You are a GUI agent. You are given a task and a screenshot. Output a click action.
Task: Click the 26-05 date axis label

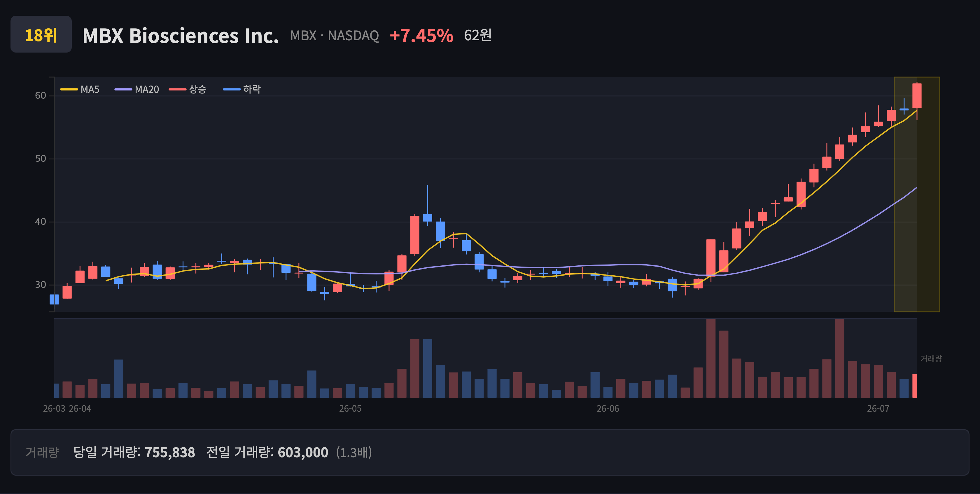tap(350, 409)
